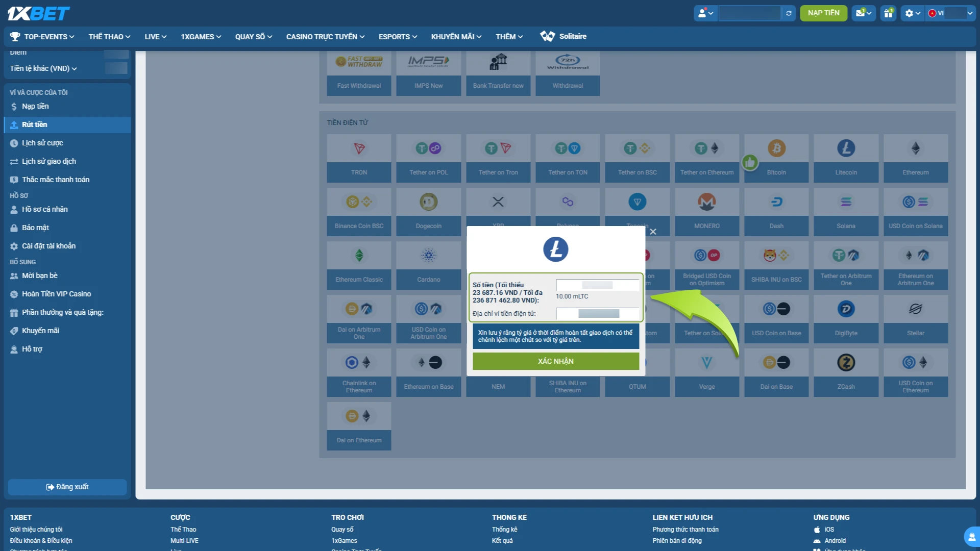
Task: Select the Dash tile
Action: (x=776, y=212)
